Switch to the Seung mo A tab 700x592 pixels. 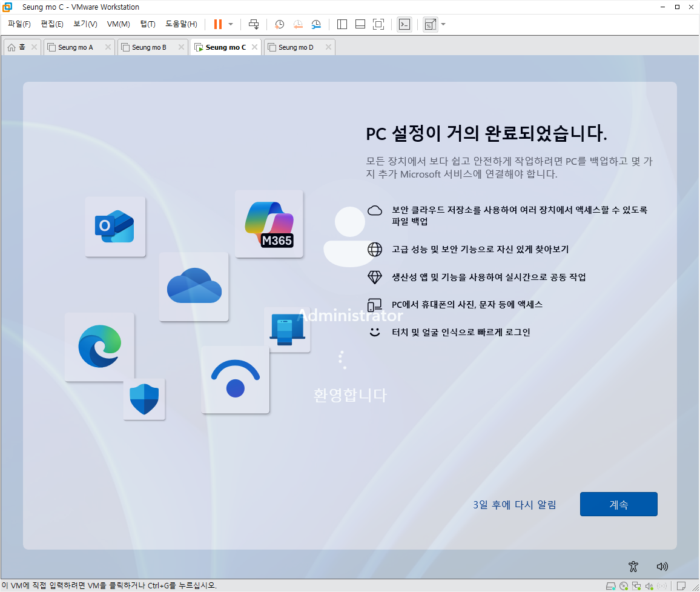pyautogui.click(x=76, y=47)
